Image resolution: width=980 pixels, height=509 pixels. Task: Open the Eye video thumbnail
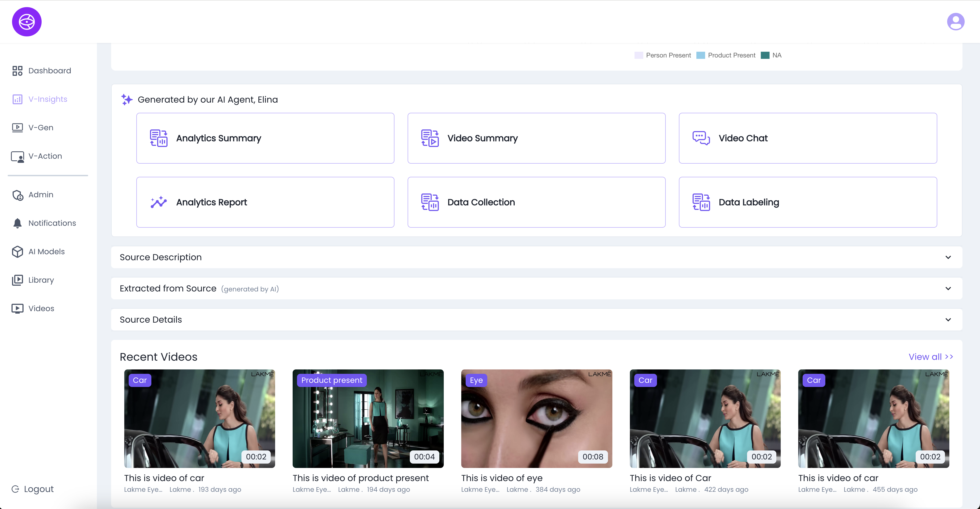coord(537,418)
